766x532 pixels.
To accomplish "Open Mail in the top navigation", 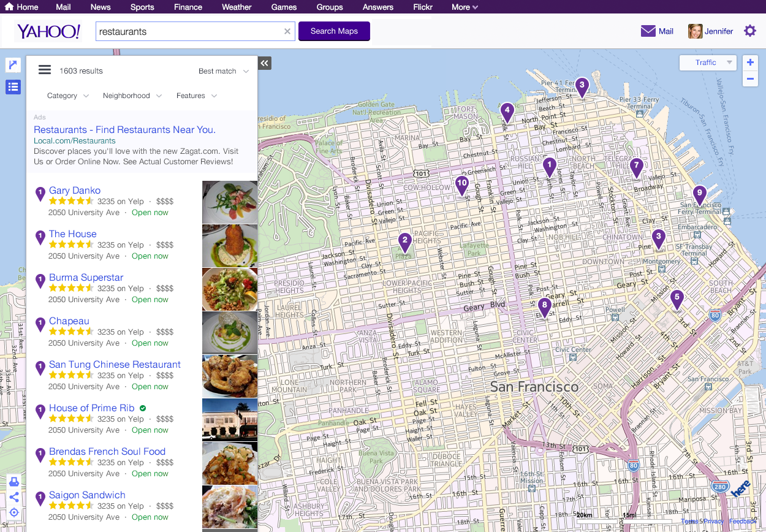I will [x=63, y=7].
